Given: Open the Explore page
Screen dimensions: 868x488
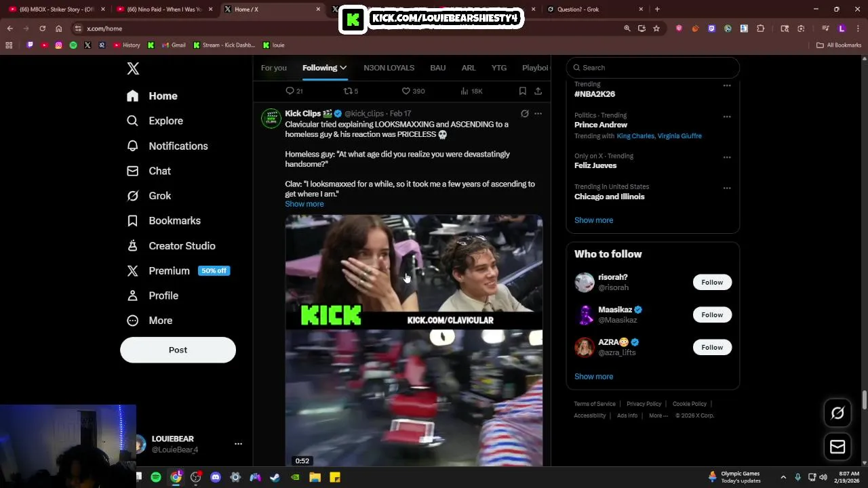Looking at the screenshot, I should 155,121.
